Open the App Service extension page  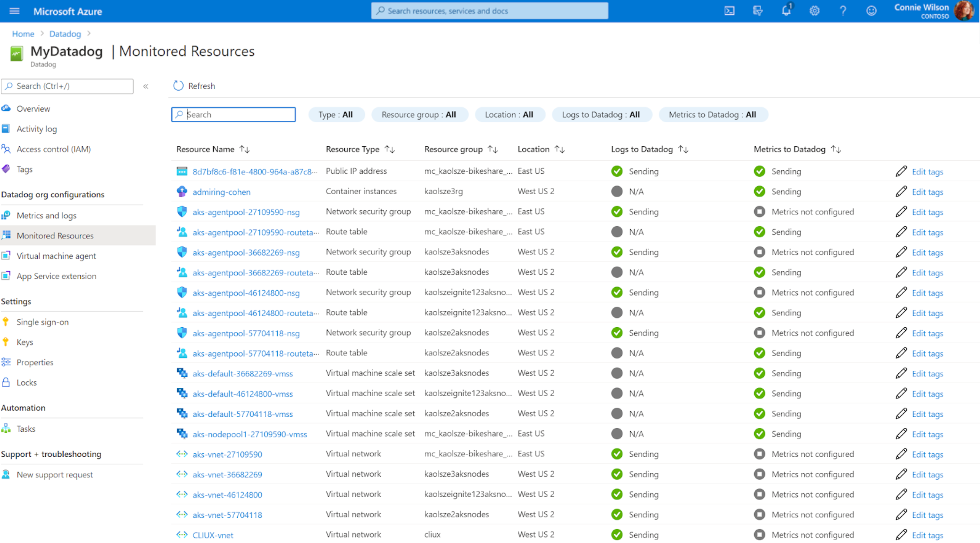(x=56, y=276)
